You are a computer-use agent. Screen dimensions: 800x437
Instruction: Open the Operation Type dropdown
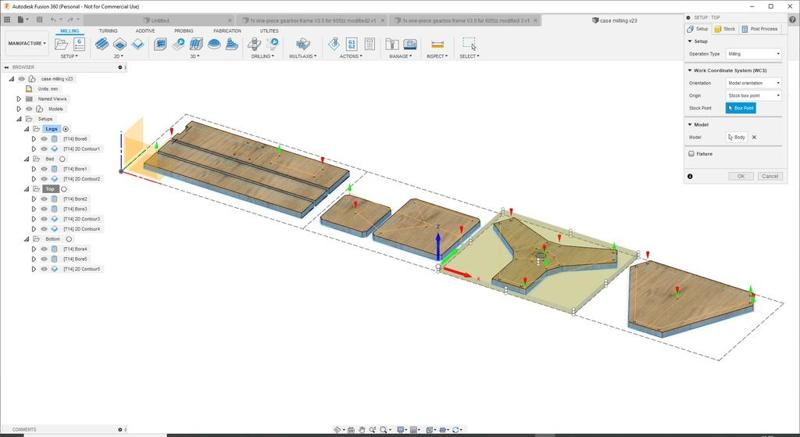pyautogui.click(x=753, y=53)
